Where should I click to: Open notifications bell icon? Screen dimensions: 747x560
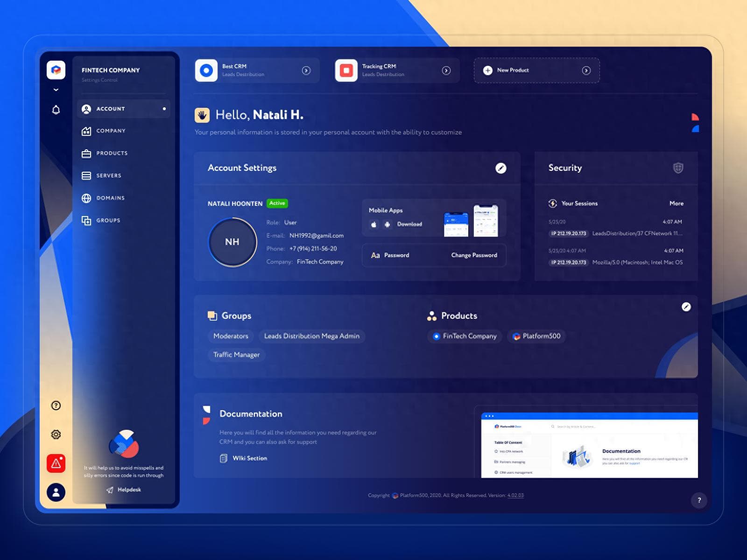pos(56,110)
